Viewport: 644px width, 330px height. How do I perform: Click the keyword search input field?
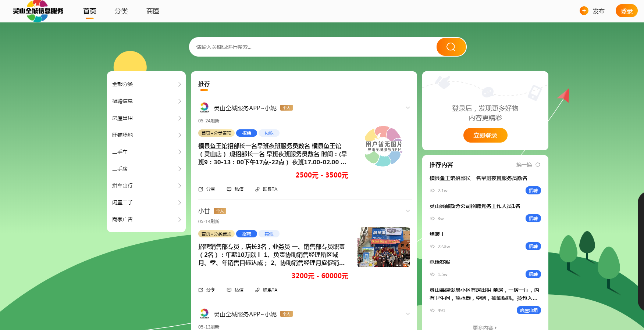tap(313, 47)
